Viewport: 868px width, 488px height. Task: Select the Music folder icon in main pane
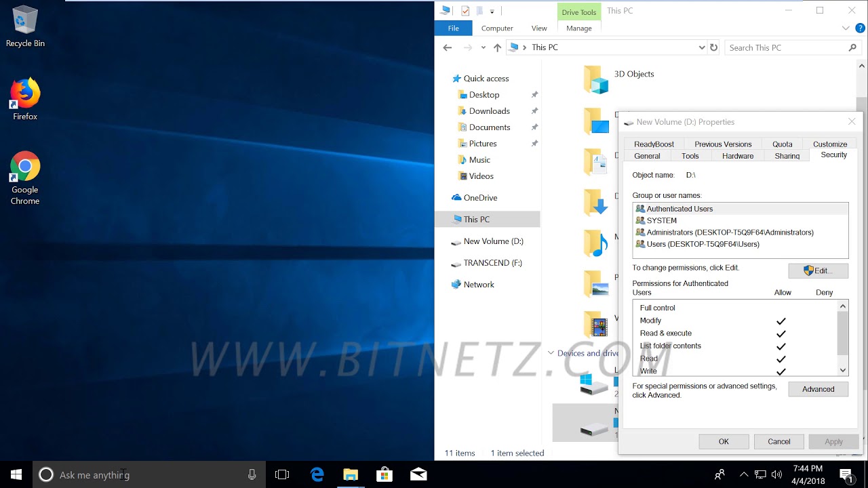coord(596,243)
